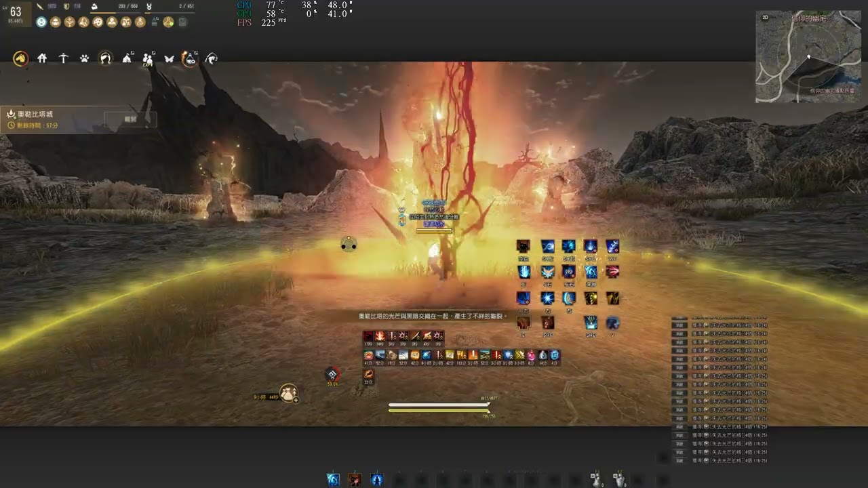Select the horse head icon at row end
Viewport: 868px width, 488px height.
coord(211,58)
